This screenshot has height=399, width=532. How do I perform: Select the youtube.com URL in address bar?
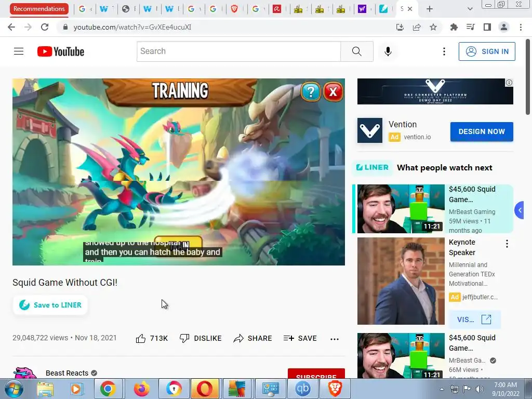(x=132, y=27)
